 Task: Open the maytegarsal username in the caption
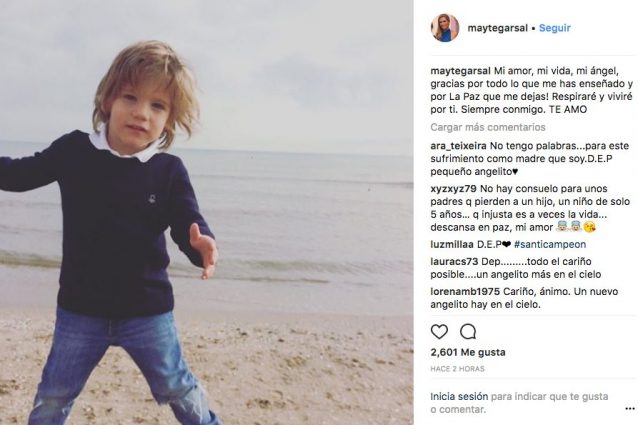pos(461,71)
